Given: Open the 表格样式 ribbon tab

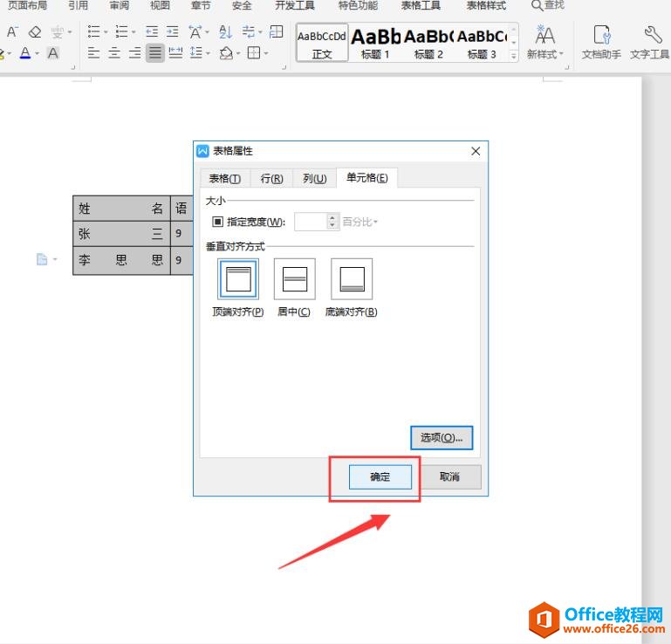Looking at the screenshot, I should [x=486, y=5].
